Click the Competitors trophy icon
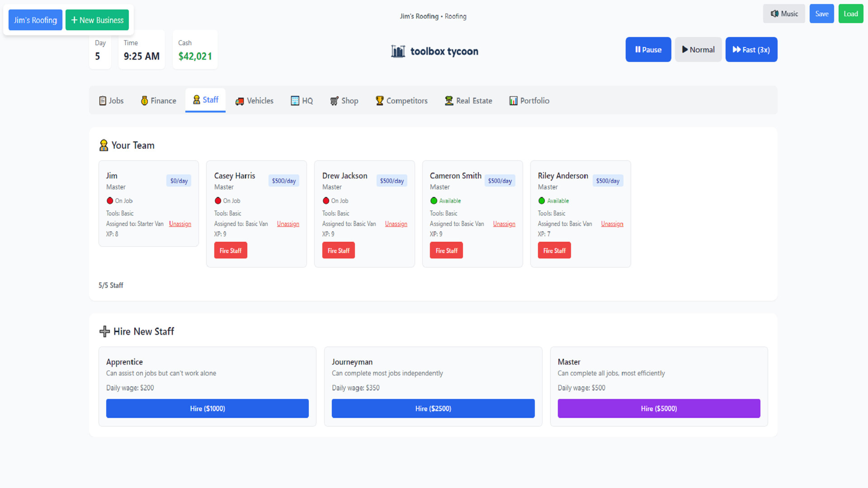Screen dimensions: 868x488 pyautogui.click(x=380, y=100)
